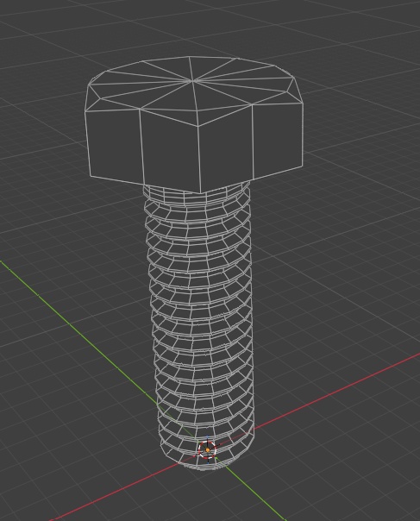The image size is (420, 521).
Task: Select the front-left face of hex head
Action: pos(170,149)
